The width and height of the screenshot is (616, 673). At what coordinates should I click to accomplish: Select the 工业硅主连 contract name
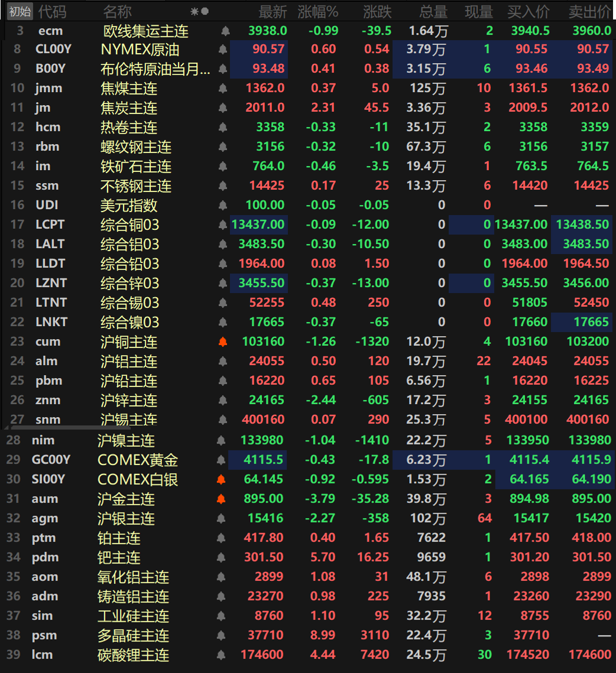point(133,616)
